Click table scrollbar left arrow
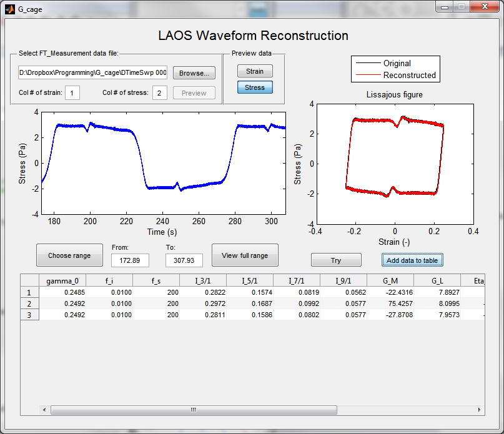The height and width of the screenshot is (434, 504). coord(44,410)
